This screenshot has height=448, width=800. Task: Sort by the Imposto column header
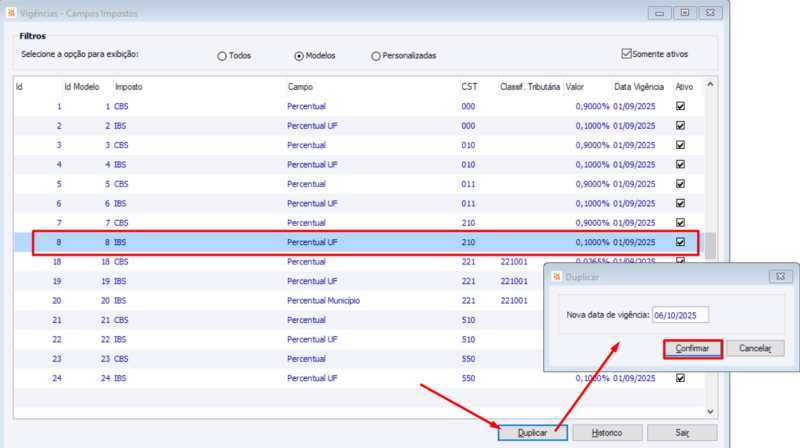point(199,87)
